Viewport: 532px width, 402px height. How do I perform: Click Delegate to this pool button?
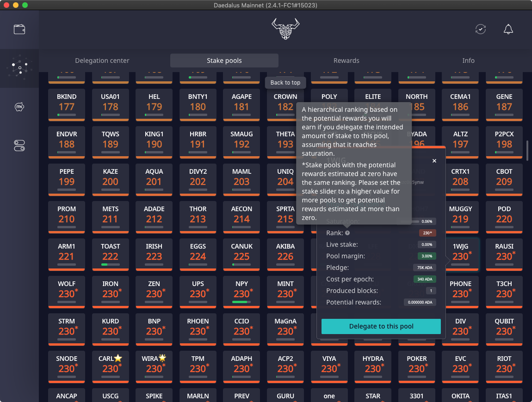click(381, 326)
